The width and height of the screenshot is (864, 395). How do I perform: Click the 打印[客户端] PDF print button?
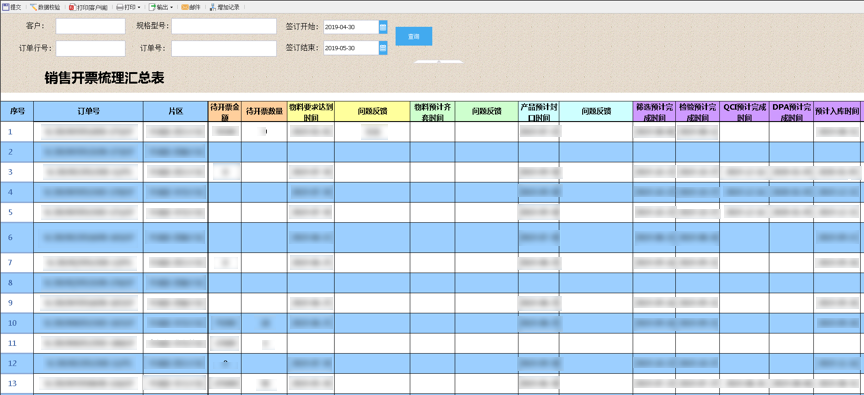point(88,7)
